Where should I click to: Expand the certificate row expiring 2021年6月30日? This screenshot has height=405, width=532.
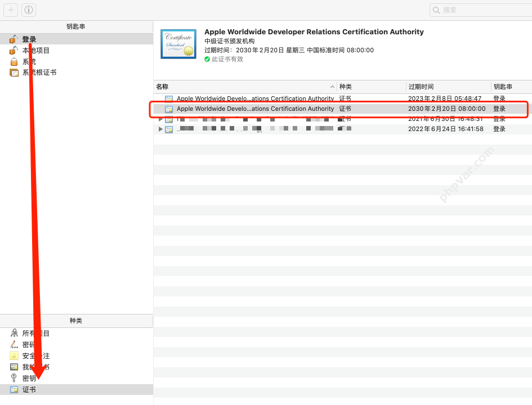(x=160, y=119)
